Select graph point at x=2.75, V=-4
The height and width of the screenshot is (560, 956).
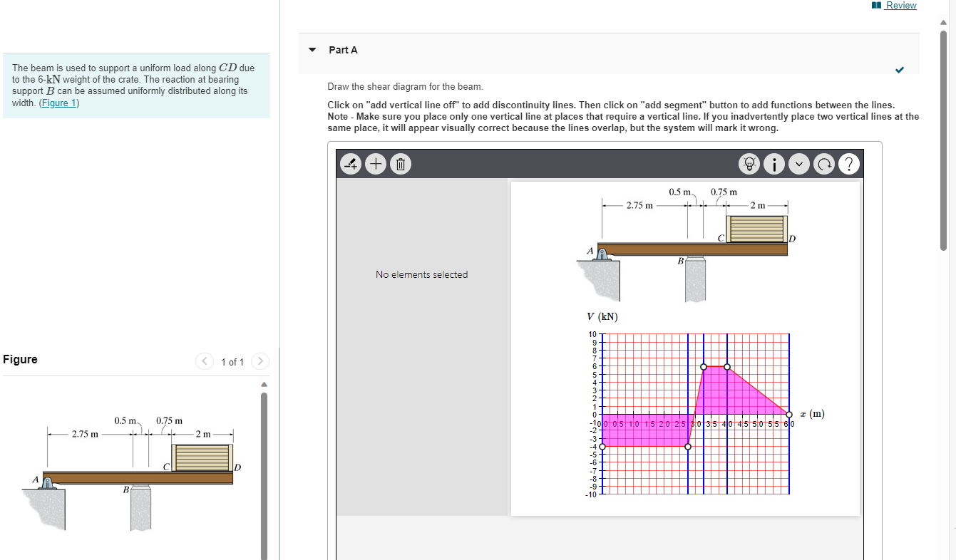point(688,447)
